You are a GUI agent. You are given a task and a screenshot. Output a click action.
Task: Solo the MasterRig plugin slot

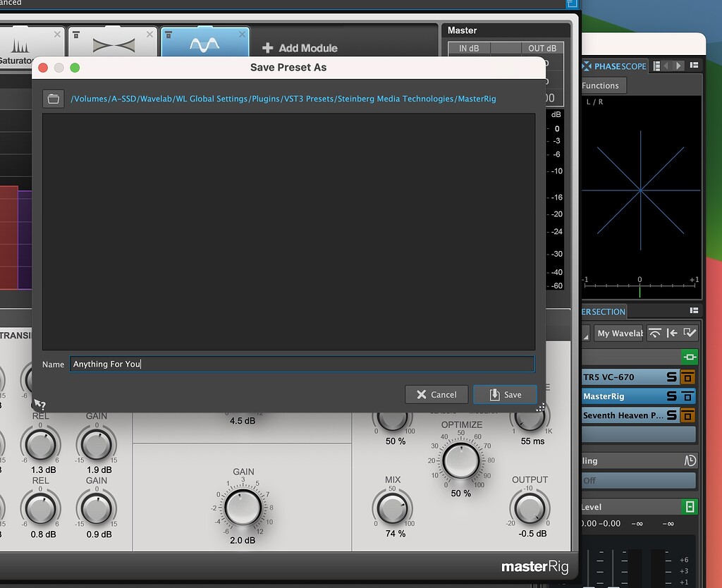672,396
